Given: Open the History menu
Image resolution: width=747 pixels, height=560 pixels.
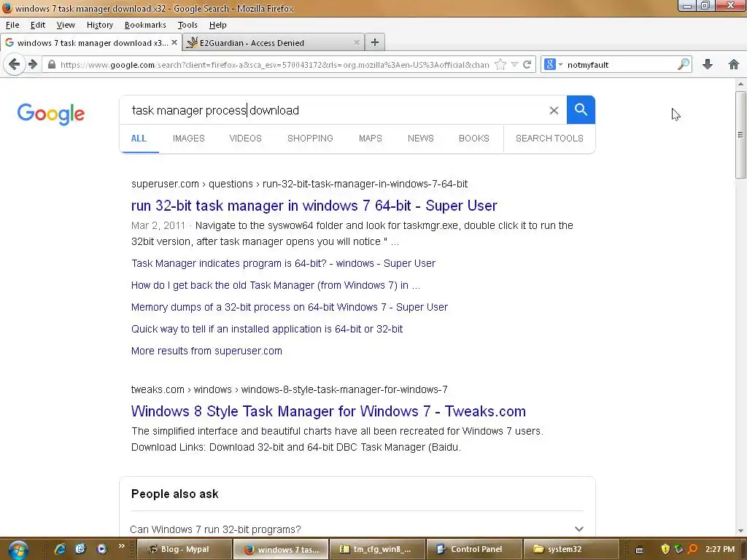Looking at the screenshot, I should pyautogui.click(x=99, y=25).
